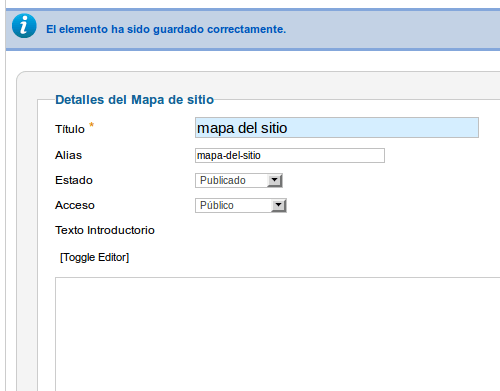
Task: Select the word Público in the Acceso box
Action: (217, 205)
